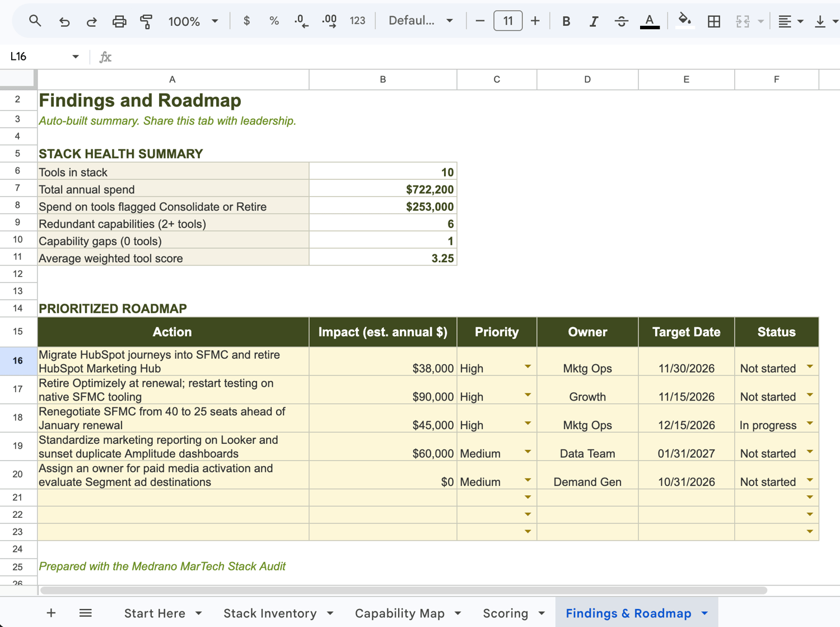Click the horizontal scrollbar
840x627 pixels.
tap(403, 590)
